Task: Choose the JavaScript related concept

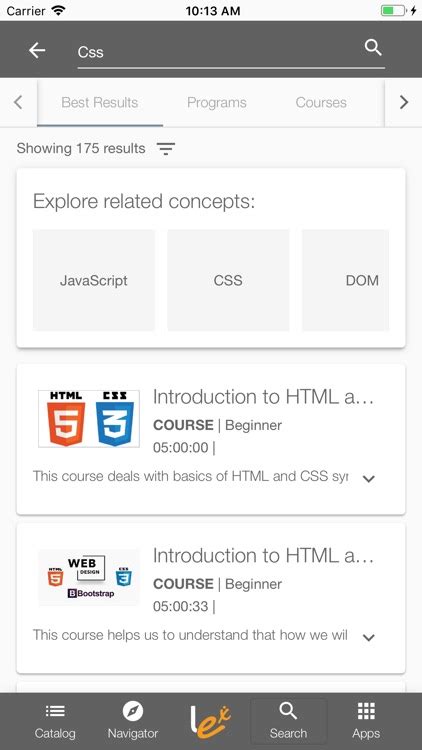Action: [x=94, y=280]
